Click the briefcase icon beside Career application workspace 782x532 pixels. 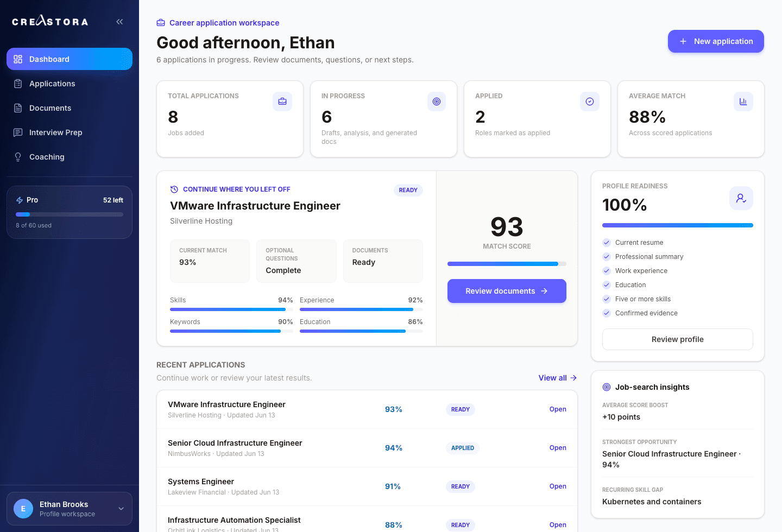tap(161, 23)
